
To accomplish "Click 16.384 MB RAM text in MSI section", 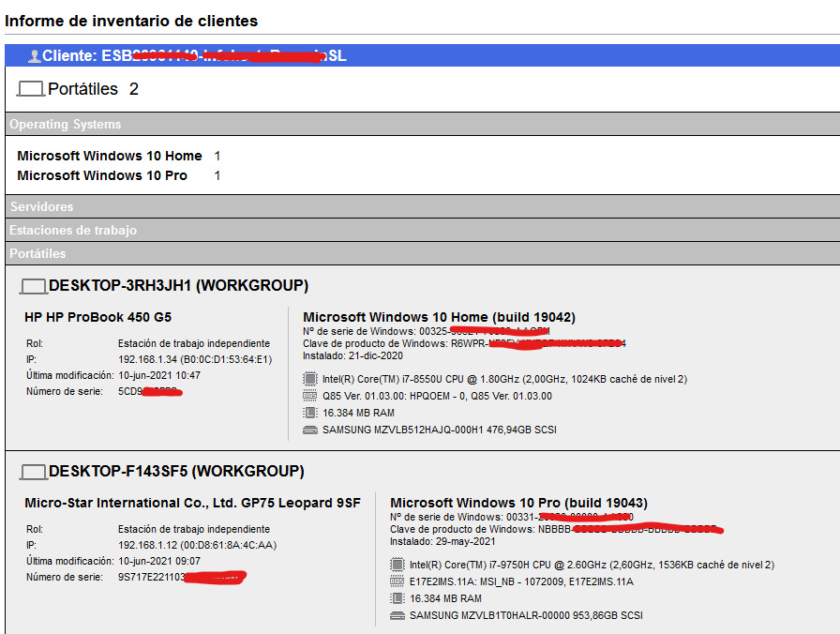I will pos(445,598).
